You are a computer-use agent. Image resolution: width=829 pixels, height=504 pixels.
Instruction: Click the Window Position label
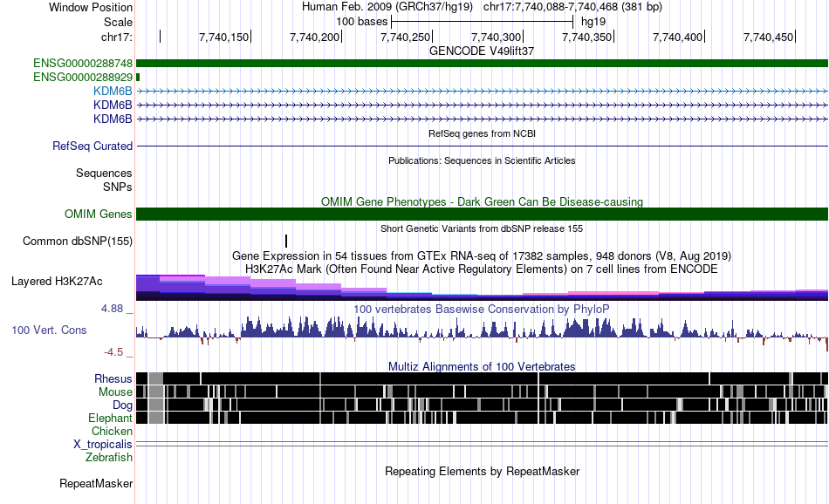[91, 7]
